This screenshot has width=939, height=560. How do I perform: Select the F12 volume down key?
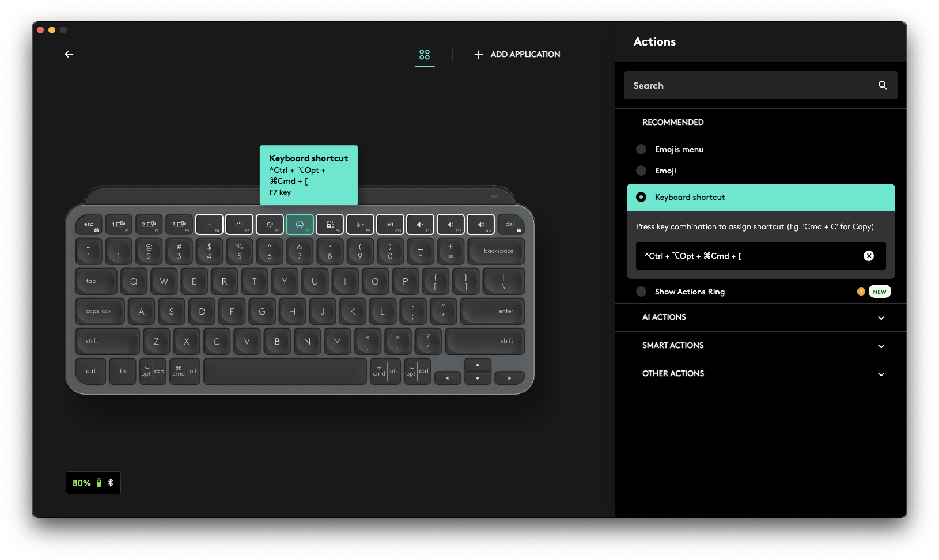[x=450, y=224]
